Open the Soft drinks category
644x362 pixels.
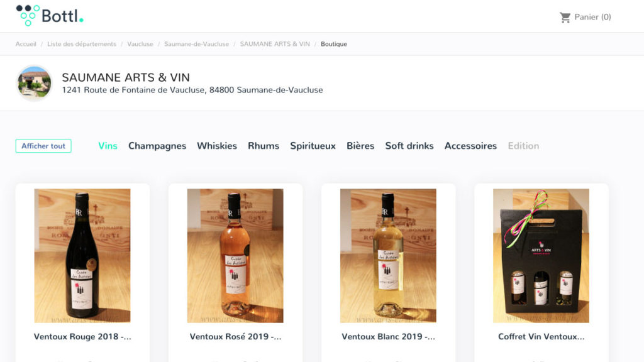pyautogui.click(x=409, y=146)
